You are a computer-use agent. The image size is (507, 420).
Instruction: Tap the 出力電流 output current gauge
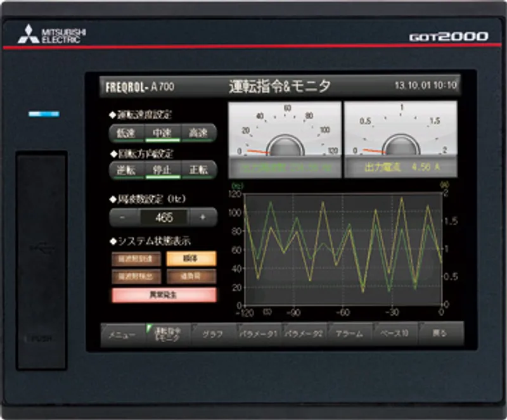point(401,129)
